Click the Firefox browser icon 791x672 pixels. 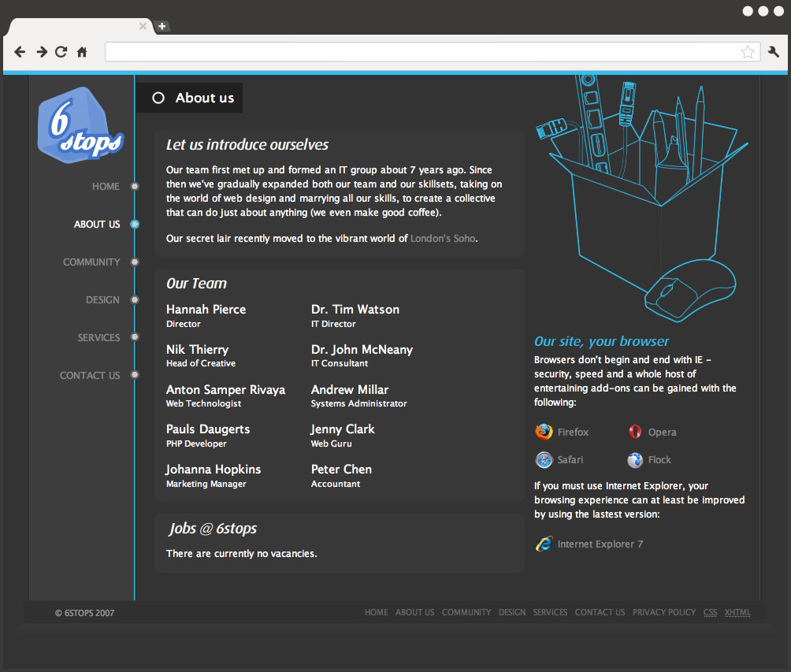tap(544, 432)
